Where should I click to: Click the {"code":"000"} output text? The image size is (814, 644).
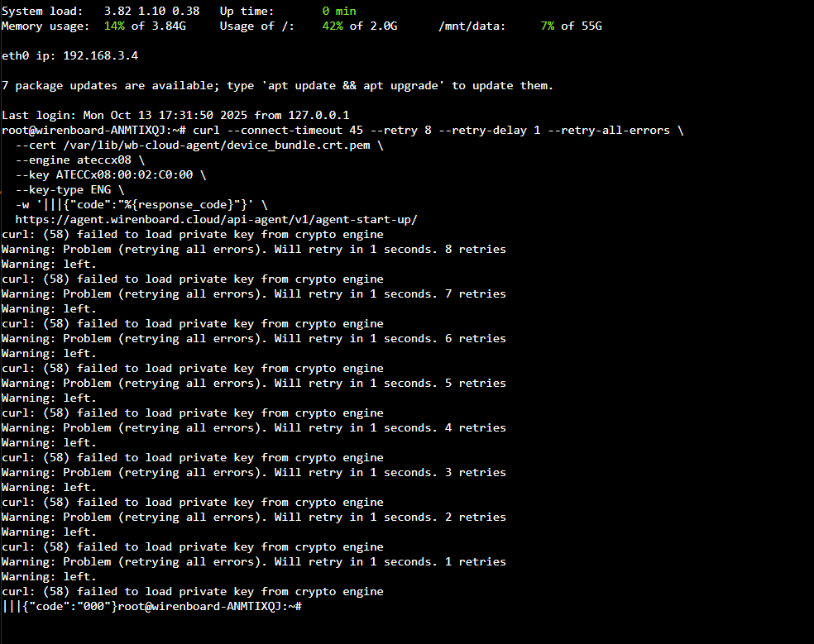69,607
